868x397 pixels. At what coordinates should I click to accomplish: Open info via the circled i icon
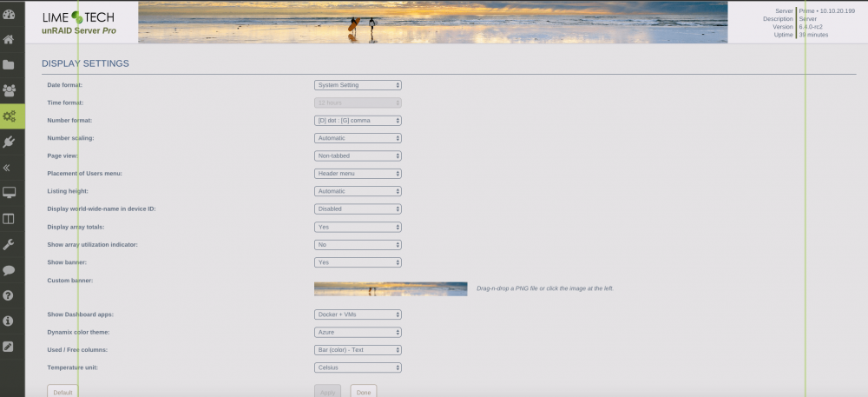[8, 321]
